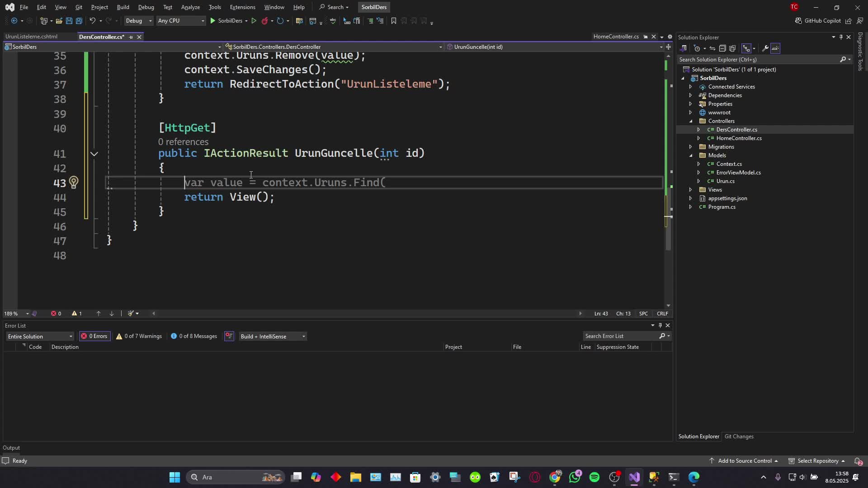Click Start Without Debugging outline play icon
This screenshot has width=868, height=488.
click(x=254, y=21)
